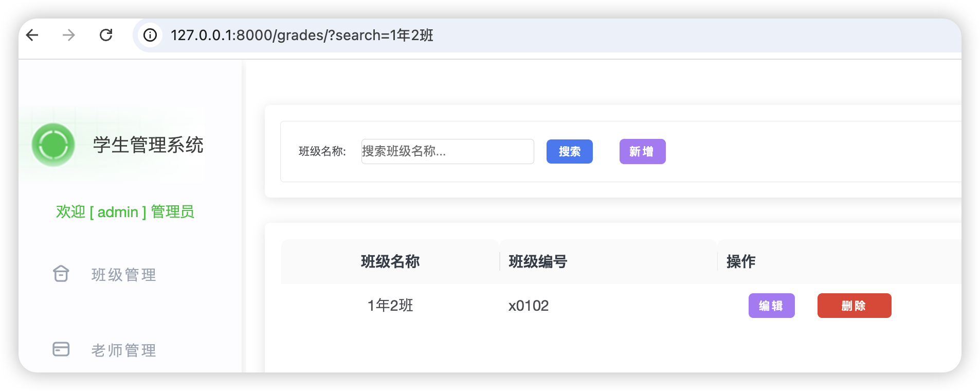Image resolution: width=980 pixels, height=391 pixels.
Task: Click the 班级编号 column header
Action: click(x=538, y=261)
